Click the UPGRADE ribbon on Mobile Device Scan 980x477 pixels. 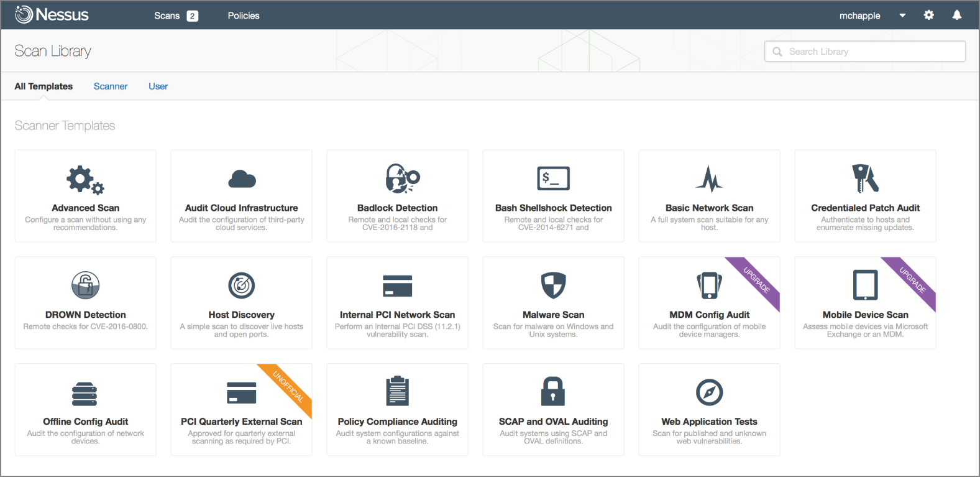pyautogui.click(x=912, y=280)
